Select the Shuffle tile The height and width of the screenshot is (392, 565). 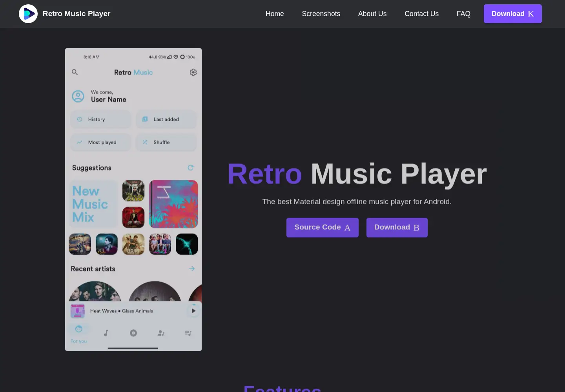tap(166, 142)
